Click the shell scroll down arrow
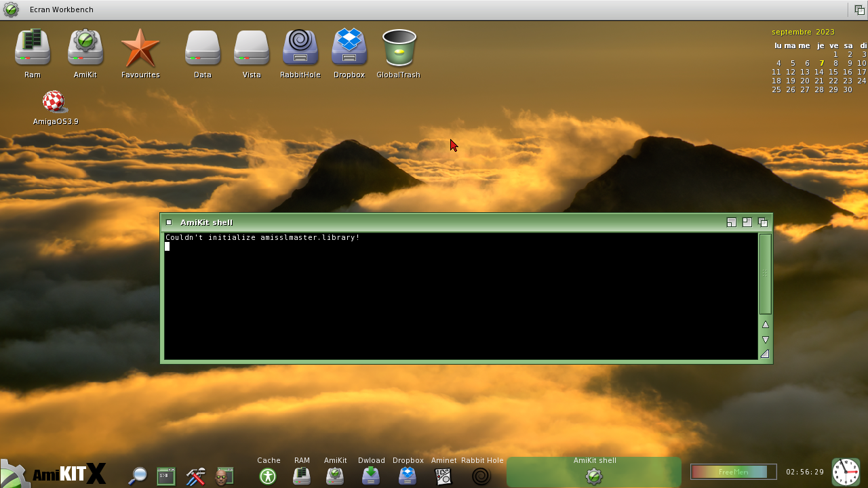 765,340
